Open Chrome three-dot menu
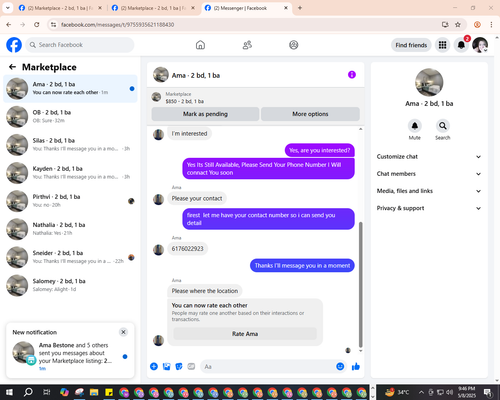This screenshot has height=400, width=500. click(x=491, y=24)
